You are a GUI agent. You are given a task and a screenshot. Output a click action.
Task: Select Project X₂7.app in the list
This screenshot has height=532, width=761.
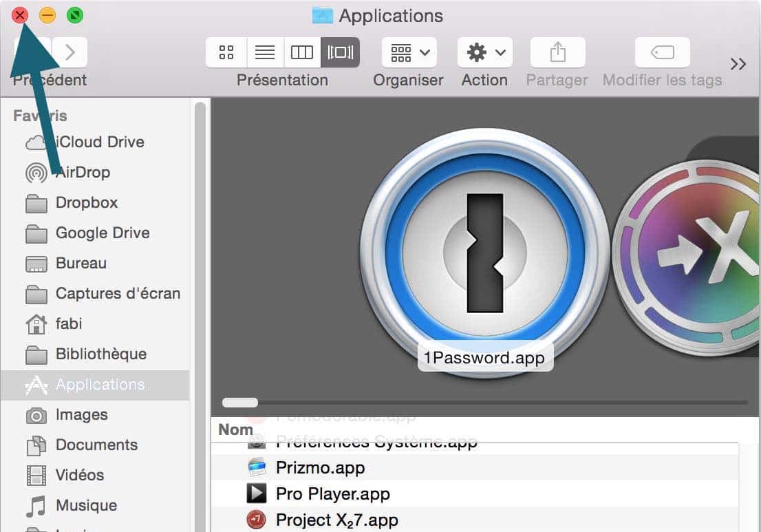pos(475,520)
